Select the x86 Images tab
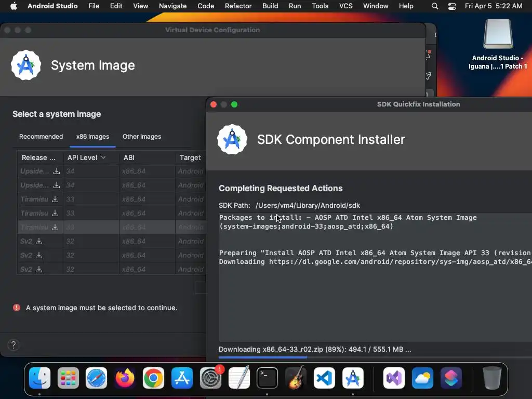The height and width of the screenshot is (399, 532). [x=92, y=137]
